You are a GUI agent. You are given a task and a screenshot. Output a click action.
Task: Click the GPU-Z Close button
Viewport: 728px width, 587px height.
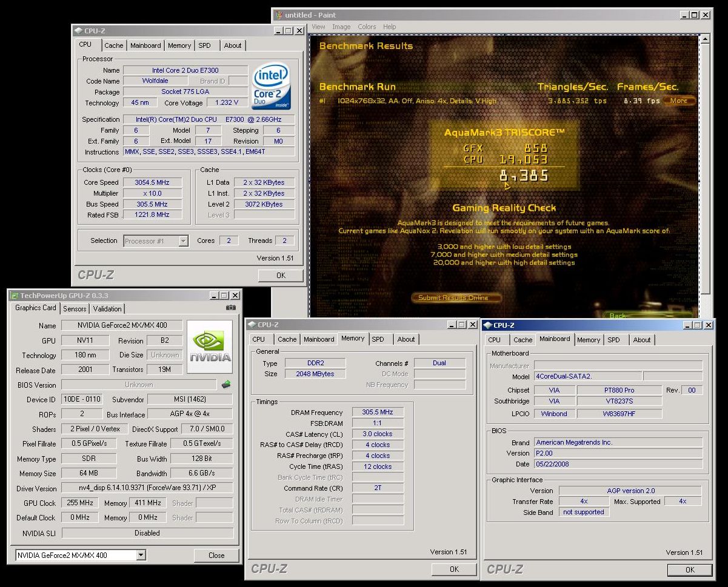[216, 555]
